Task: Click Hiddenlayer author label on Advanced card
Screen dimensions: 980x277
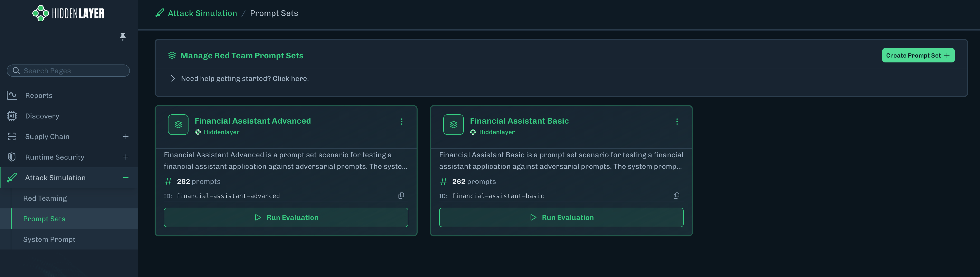Action: pos(222,132)
